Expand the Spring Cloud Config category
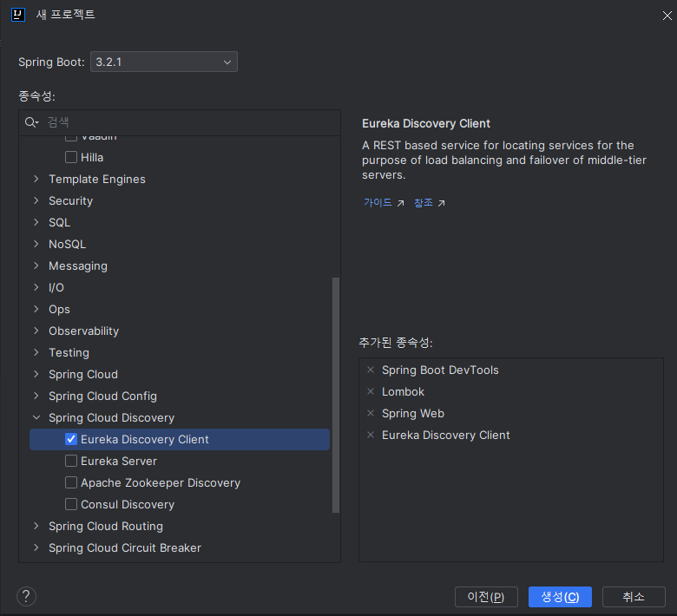Viewport: 677px width, 616px height. 36,396
